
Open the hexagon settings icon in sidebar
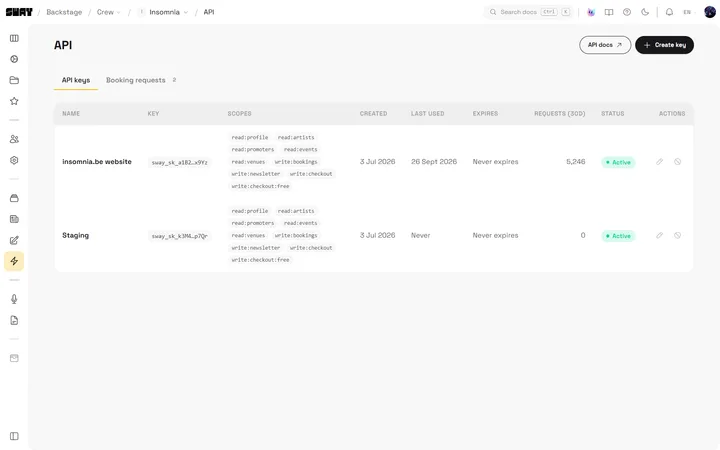pyautogui.click(x=14, y=160)
